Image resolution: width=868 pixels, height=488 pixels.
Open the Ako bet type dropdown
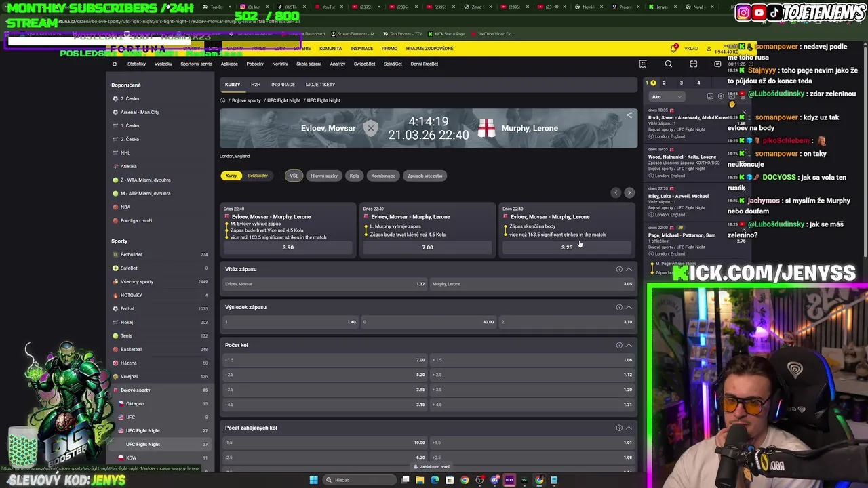coord(667,96)
